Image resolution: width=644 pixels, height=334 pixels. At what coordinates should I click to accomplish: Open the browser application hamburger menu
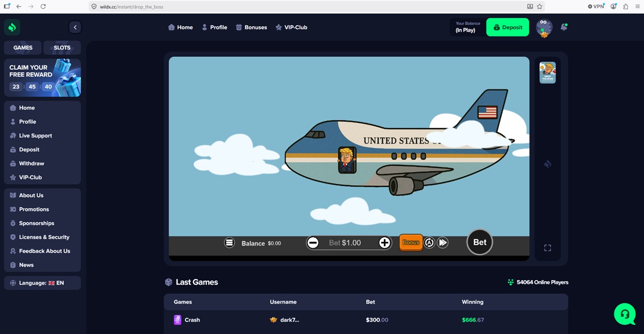point(638,6)
